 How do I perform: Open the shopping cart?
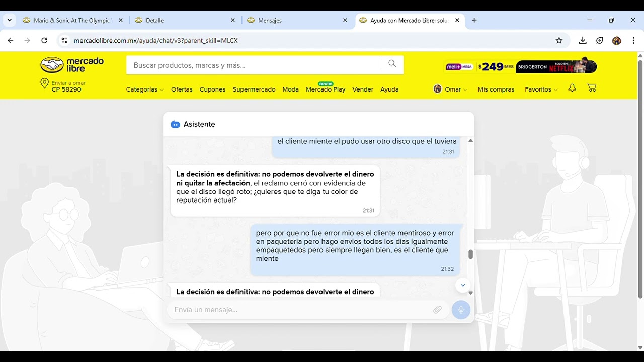click(x=592, y=88)
